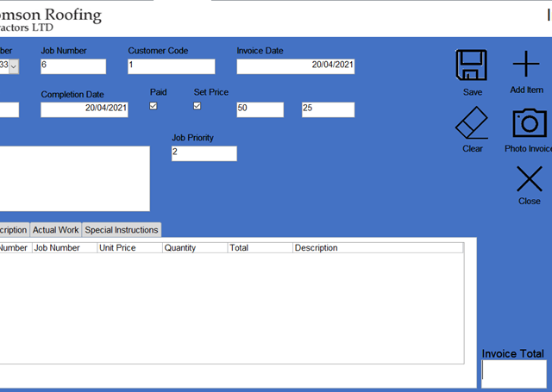The width and height of the screenshot is (552, 392).
Task: Click the Invoice Date field
Action: [295, 66]
